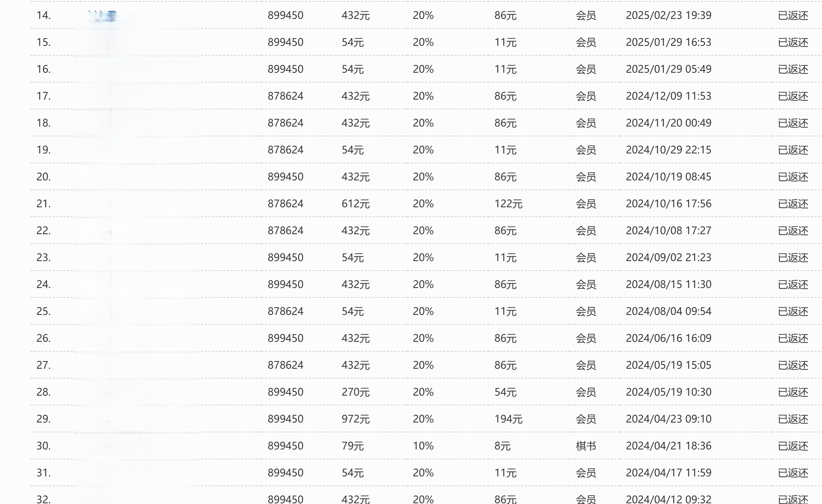Select the 972元 amount in row 29
The height and width of the screenshot is (504, 822).
tap(356, 419)
